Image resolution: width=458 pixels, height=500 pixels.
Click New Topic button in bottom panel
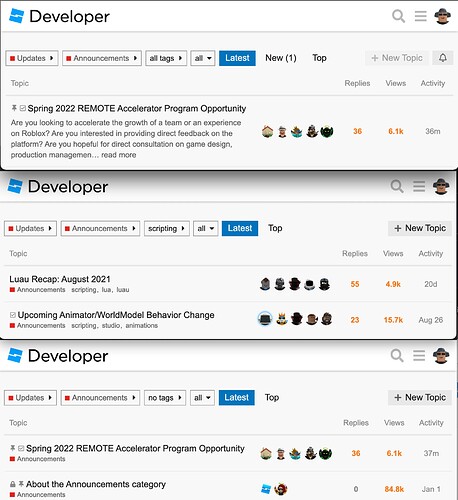[420, 398]
